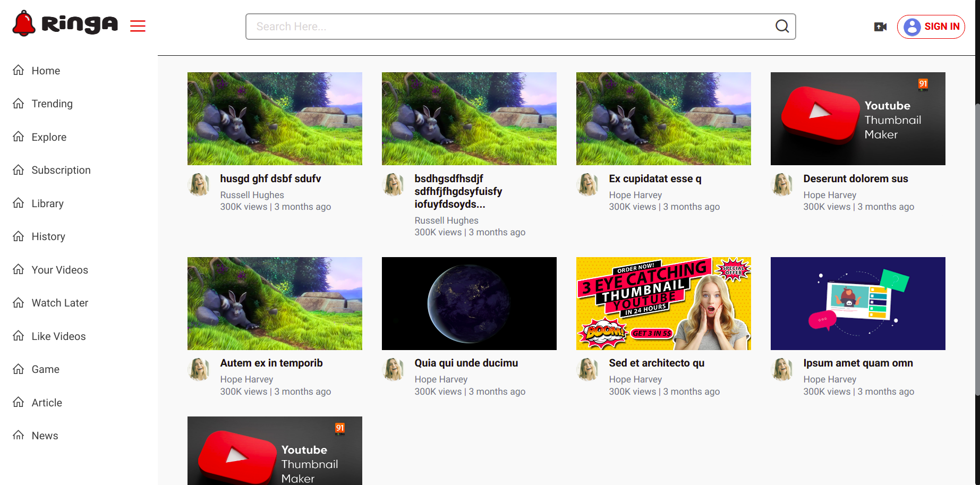The image size is (980, 485).
Task: Play the 'Deserunt dolorem sus' Youtube Thumbnail Maker thumbnail
Action: 858,118
